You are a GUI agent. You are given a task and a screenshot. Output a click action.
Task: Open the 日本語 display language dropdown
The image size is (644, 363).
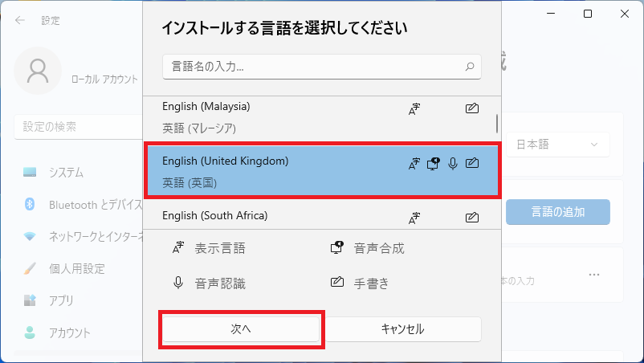[x=557, y=145]
